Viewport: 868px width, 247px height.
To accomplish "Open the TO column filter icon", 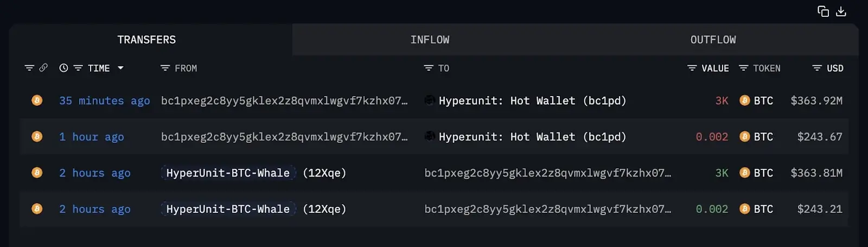I will click(429, 68).
